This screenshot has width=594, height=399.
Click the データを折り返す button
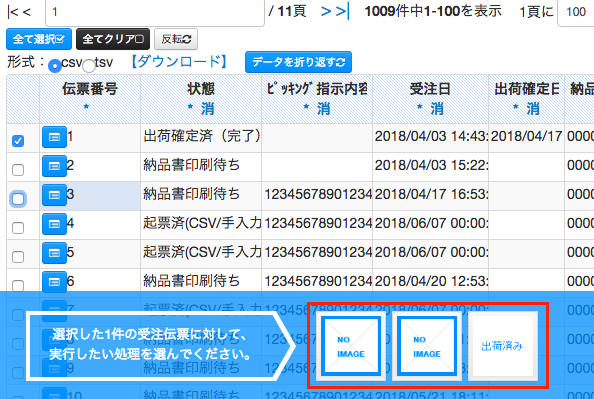tap(299, 62)
